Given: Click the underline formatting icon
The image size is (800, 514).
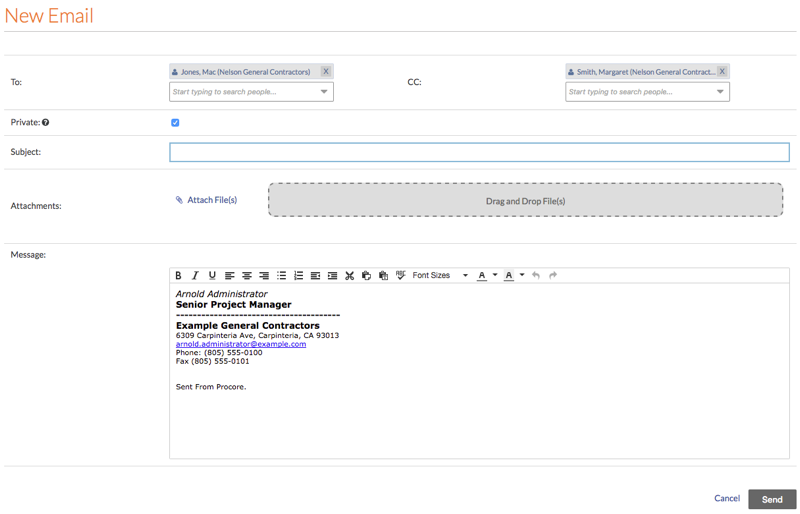Looking at the screenshot, I should [x=212, y=276].
